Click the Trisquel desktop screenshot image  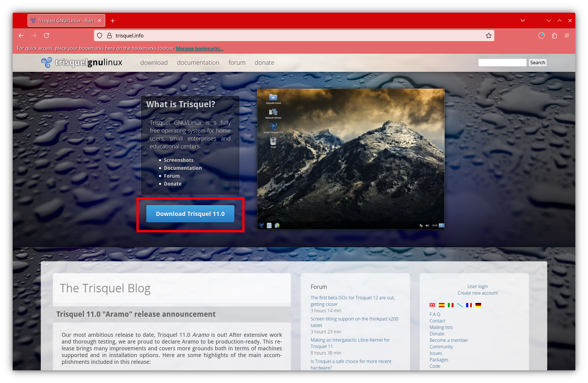point(351,159)
